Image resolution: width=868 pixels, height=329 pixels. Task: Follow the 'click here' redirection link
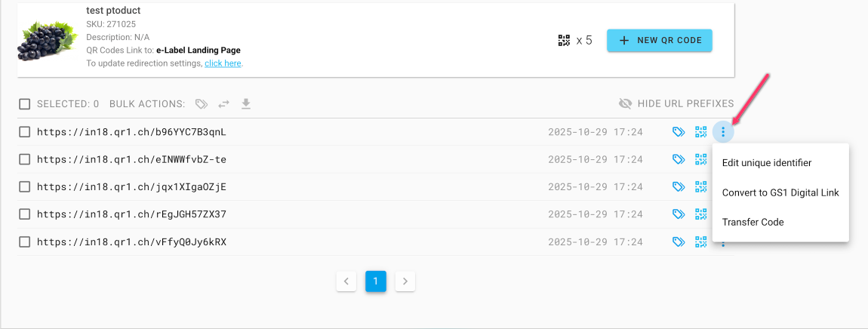click(223, 63)
